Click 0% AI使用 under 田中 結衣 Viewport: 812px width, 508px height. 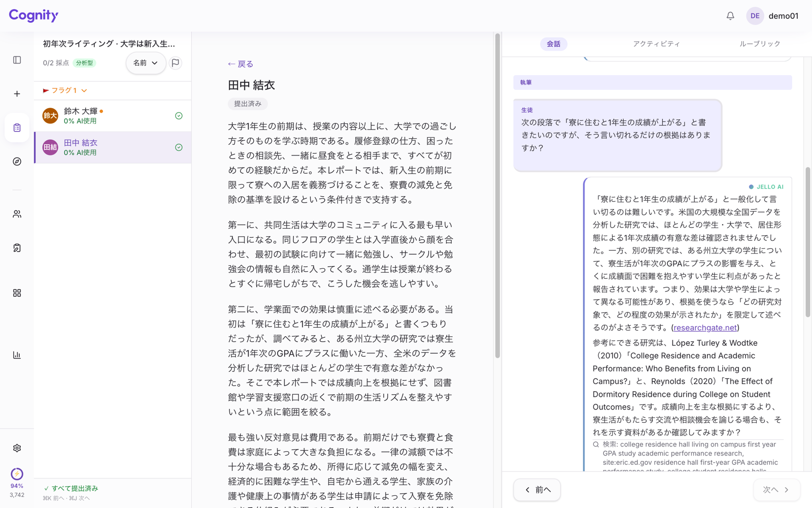click(x=80, y=152)
